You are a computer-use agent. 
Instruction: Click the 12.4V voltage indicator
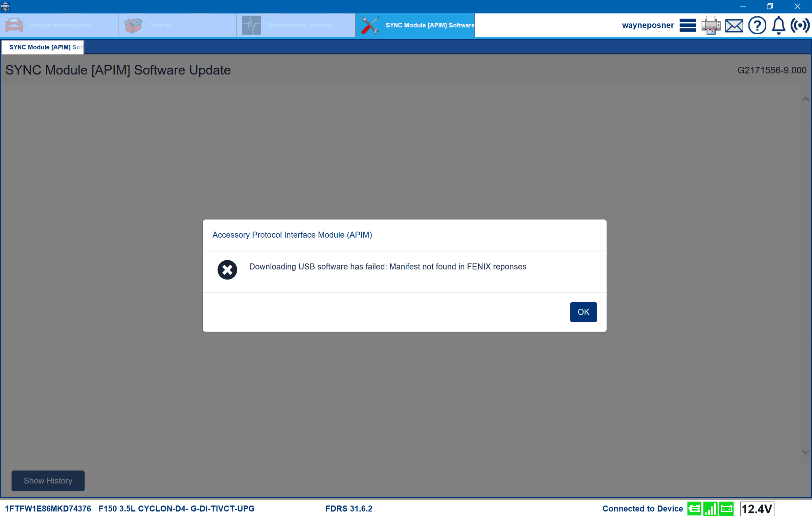[757, 509]
